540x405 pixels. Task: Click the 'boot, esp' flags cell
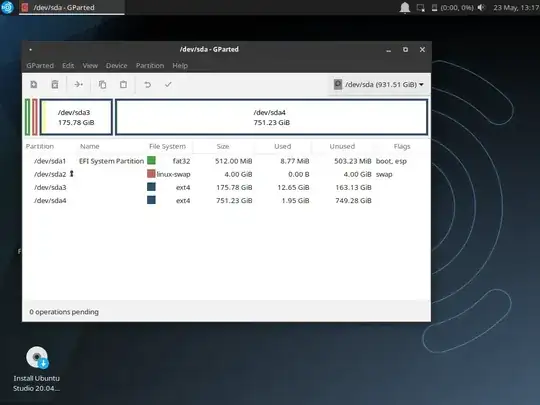[391, 161]
